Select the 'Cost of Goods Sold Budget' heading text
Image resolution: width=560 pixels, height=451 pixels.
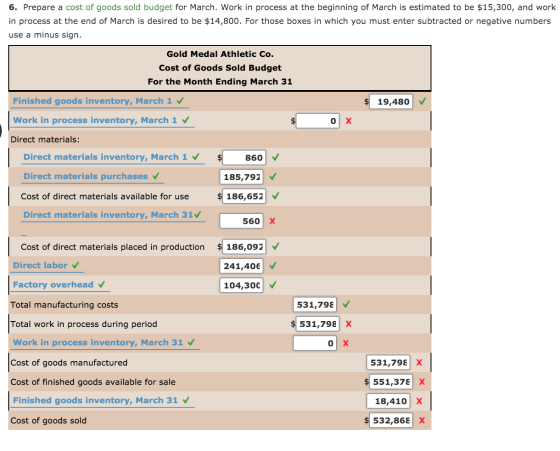[x=220, y=68]
